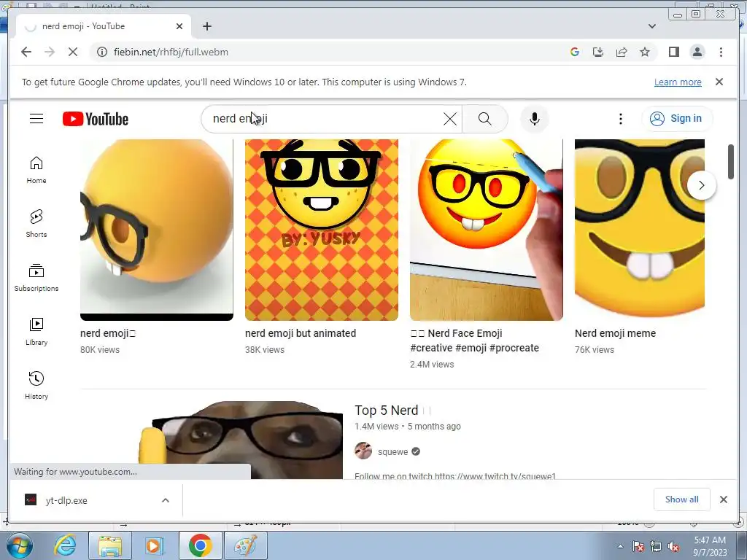Select the nerd emoji - YouTube tab
Image resolution: width=747 pixels, height=560 pixels.
pos(104,26)
